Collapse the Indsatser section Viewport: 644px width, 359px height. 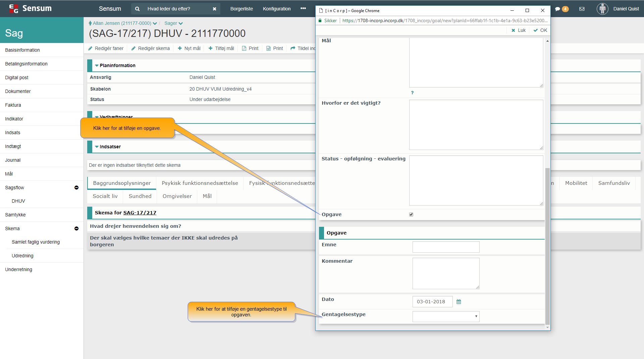point(97,147)
